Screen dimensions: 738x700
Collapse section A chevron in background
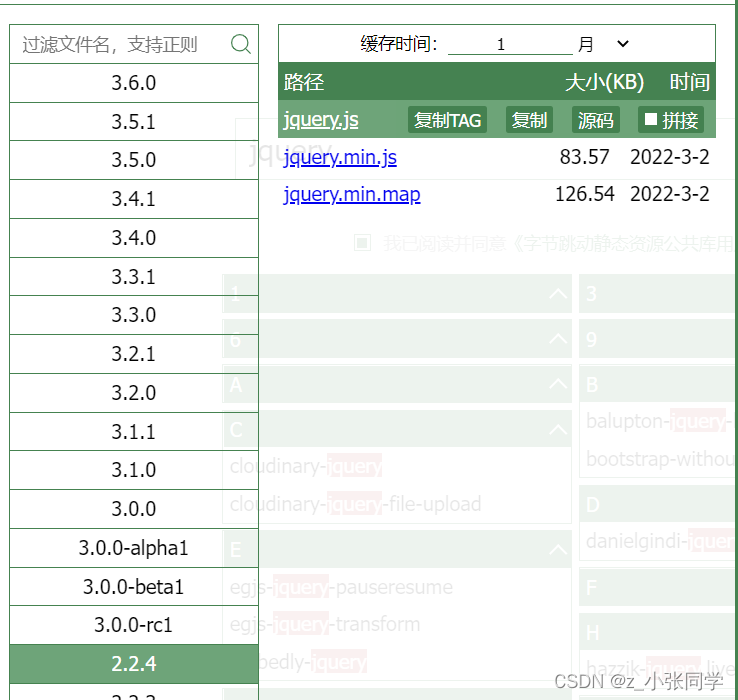click(558, 384)
